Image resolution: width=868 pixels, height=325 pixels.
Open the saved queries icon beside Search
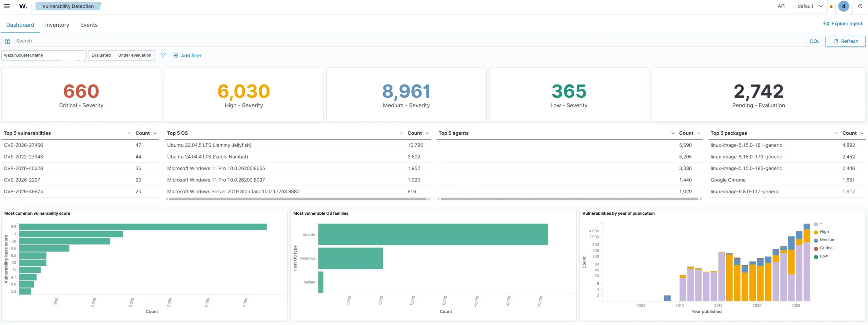click(x=7, y=41)
